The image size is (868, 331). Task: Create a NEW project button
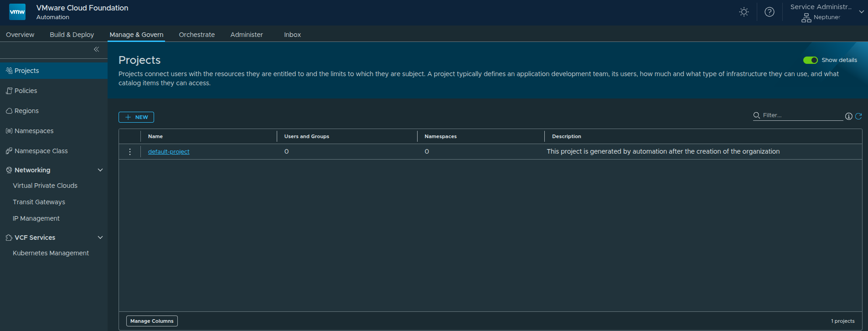pos(136,117)
